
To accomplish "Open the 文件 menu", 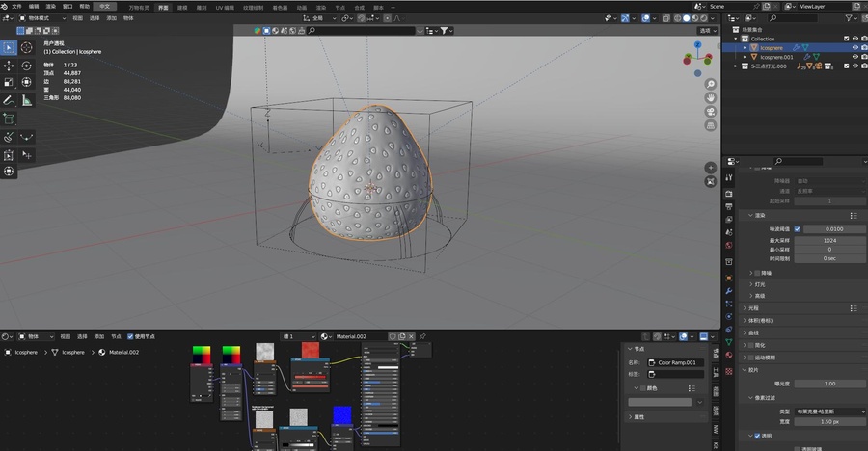I will coord(16,6).
